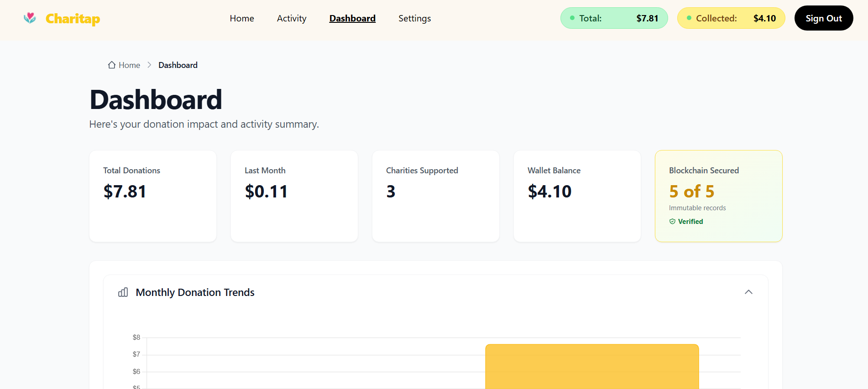
Task: Click the 5 of 5 records value
Action: coord(691,192)
